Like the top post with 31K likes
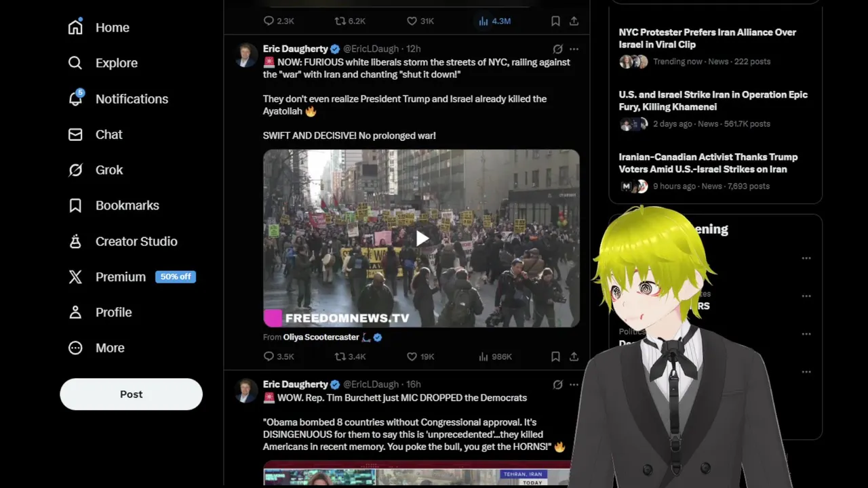Image resolution: width=868 pixels, height=488 pixels. tap(420, 21)
